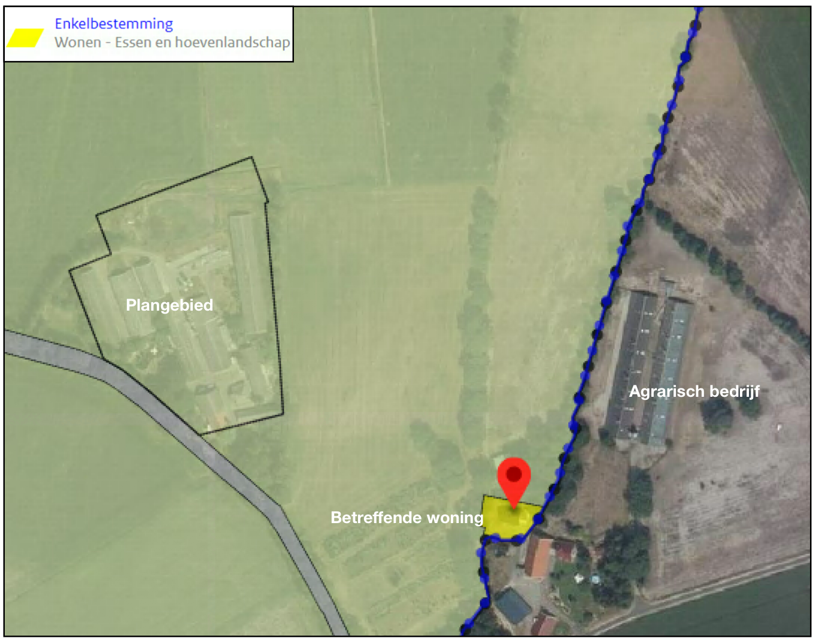
Task: Click the white legend box
Action: (149, 34)
